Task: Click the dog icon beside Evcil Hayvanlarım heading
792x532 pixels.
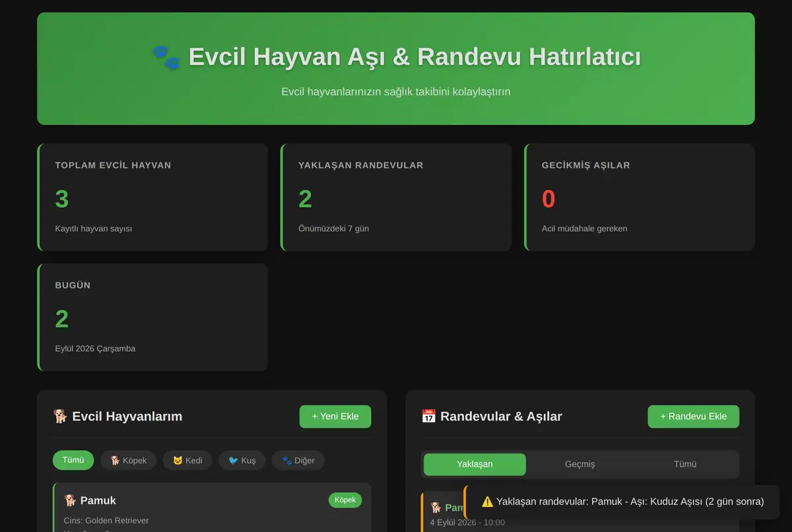Action: click(60, 416)
